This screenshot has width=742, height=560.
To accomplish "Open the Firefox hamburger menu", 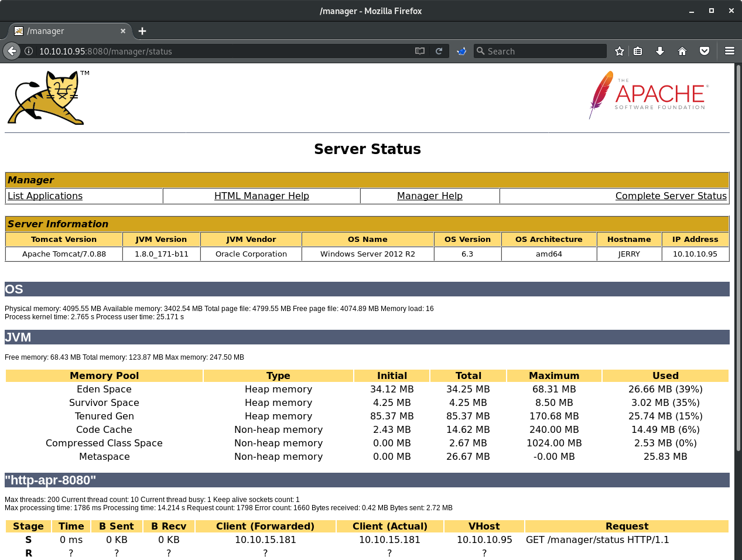I will (x=730, y=51).
